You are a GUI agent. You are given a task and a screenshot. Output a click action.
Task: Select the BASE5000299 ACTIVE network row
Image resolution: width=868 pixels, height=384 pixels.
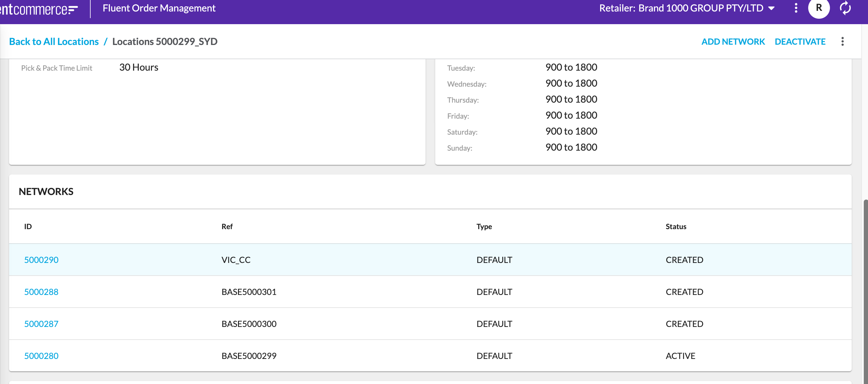point(371,356)
